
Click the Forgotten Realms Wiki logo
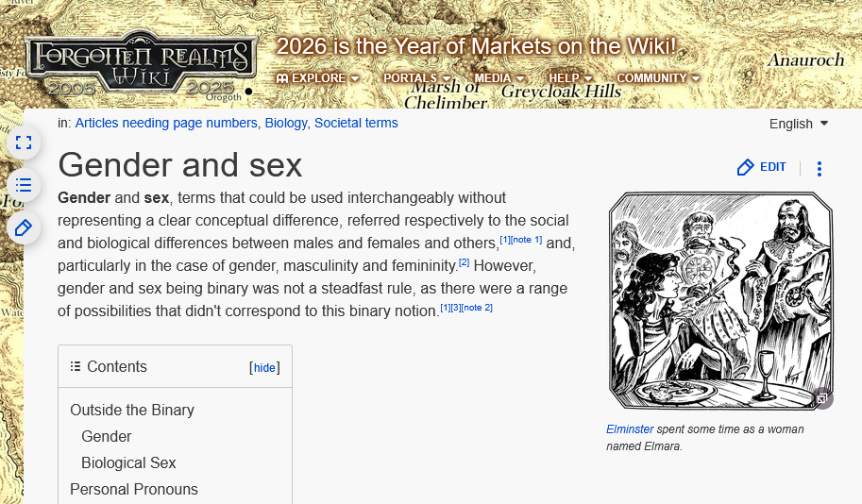point(140,62)
